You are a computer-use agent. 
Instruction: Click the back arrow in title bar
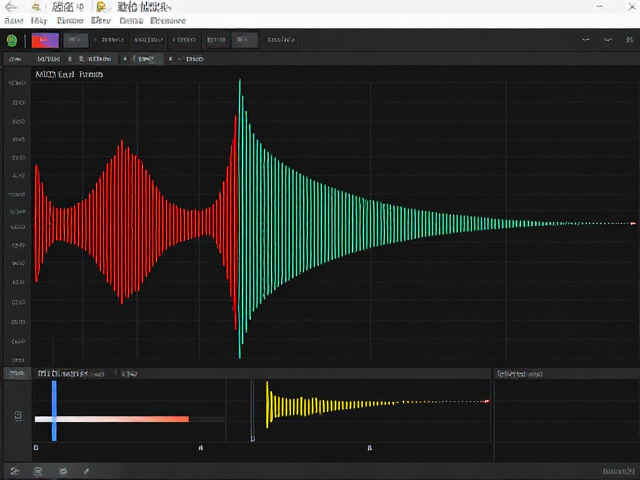pyautogui.click(x=11, y=7)
